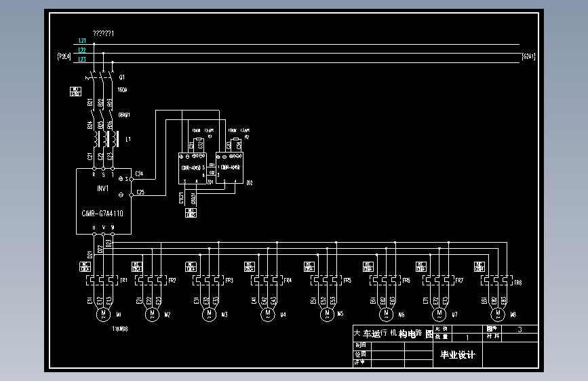Viewport: 588px width, 381px height.
Task: Click the [G2A1] cross-reference on the right
Action: coord(528,56)
